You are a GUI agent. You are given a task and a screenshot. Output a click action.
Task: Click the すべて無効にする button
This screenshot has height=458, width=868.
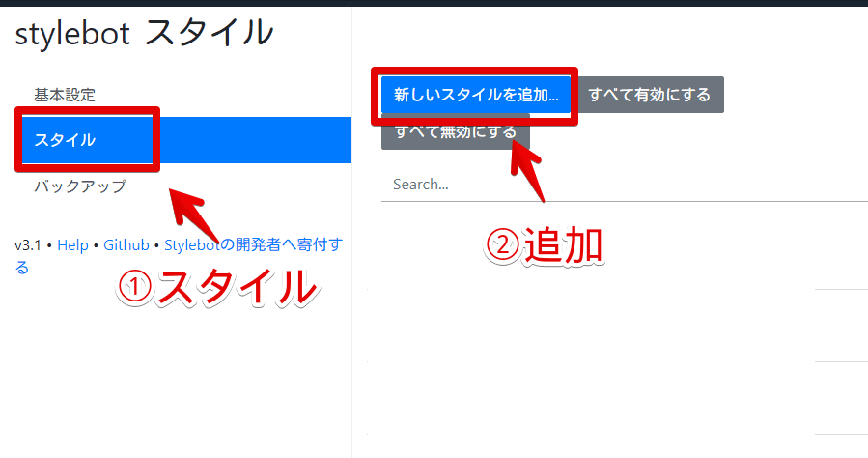[x=456, y=131]
